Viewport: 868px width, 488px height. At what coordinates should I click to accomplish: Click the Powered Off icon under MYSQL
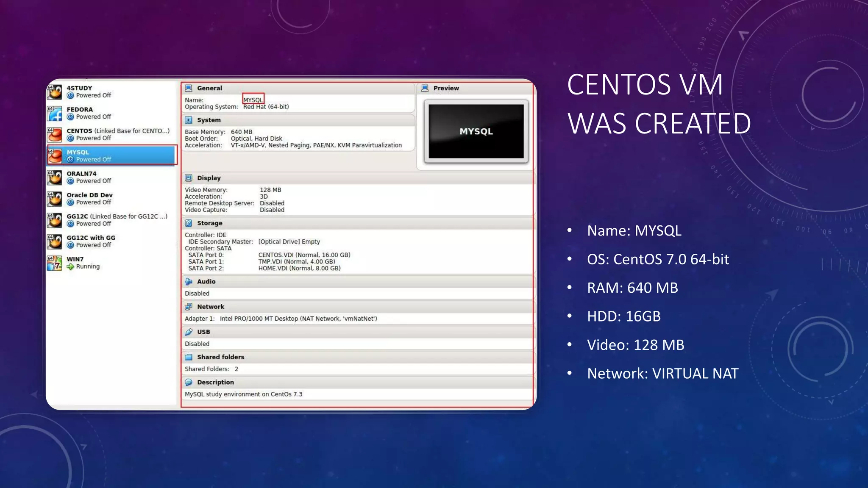click(x=70, y=160)
